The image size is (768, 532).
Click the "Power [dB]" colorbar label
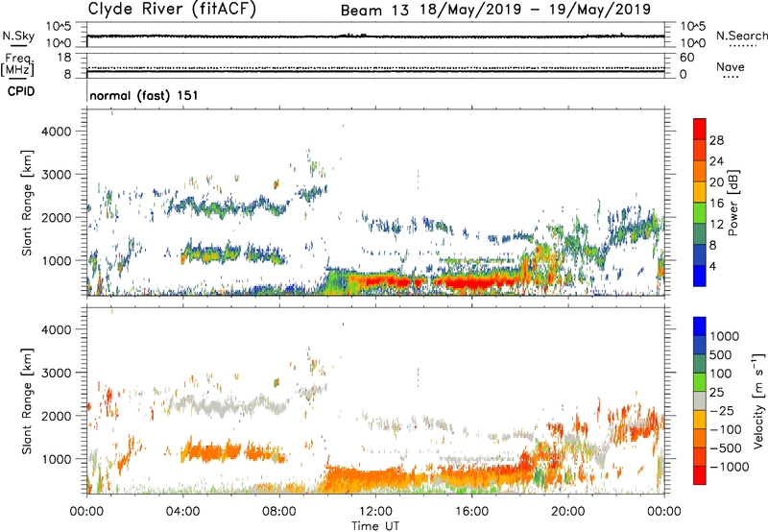732,203
